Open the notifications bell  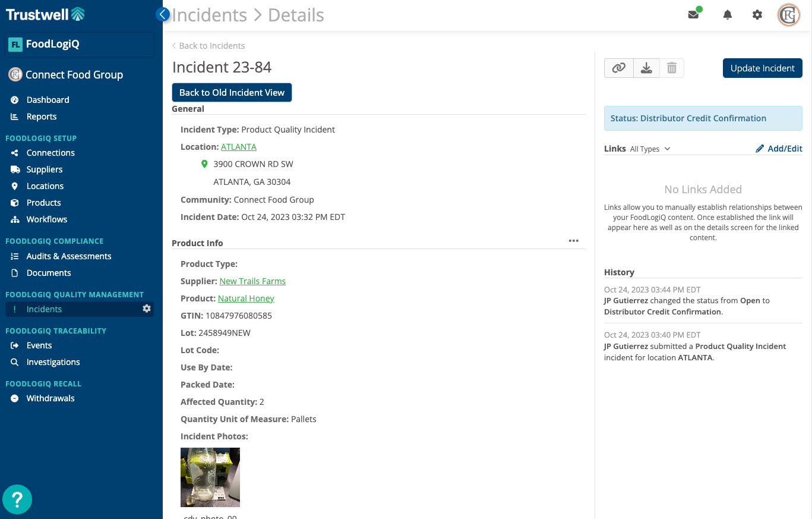(x=727, y=15)
